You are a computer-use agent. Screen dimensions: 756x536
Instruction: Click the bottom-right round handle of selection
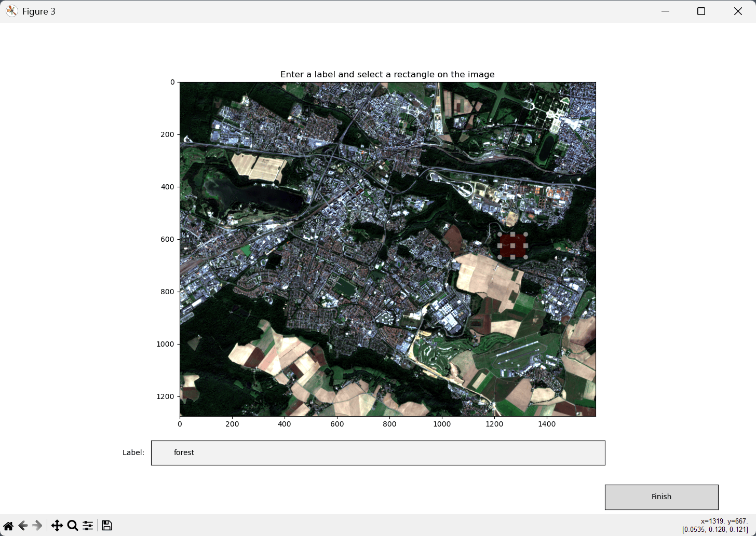pyautogui.click(x=525, y=257)
